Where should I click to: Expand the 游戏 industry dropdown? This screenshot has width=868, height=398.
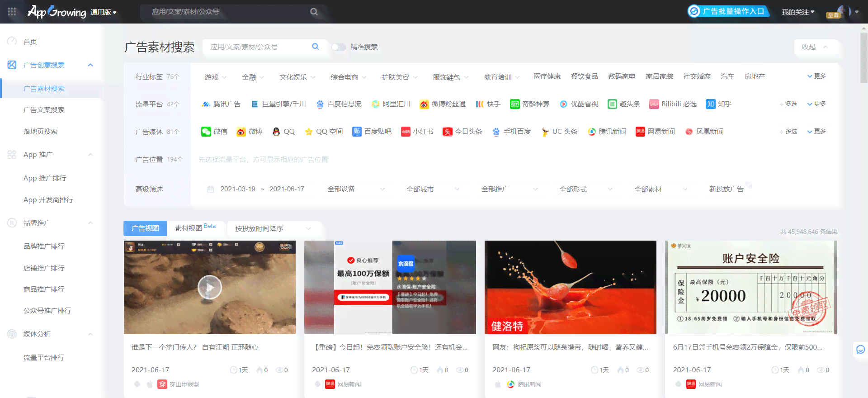(215, 77)
